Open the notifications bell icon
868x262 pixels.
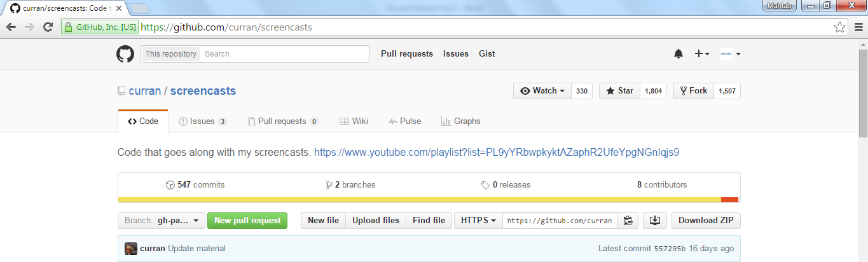click(678, 54)
